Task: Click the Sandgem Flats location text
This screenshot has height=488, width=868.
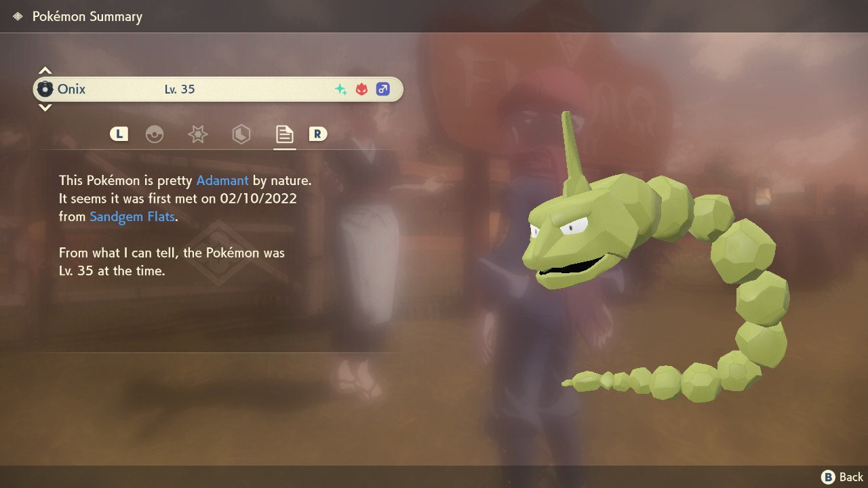Action: pos(132,217)
